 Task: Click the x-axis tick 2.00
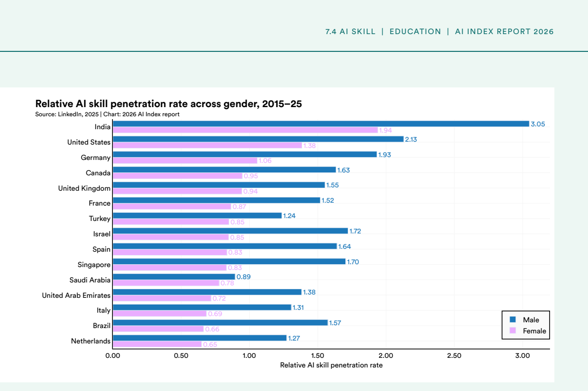coord(386,356)
